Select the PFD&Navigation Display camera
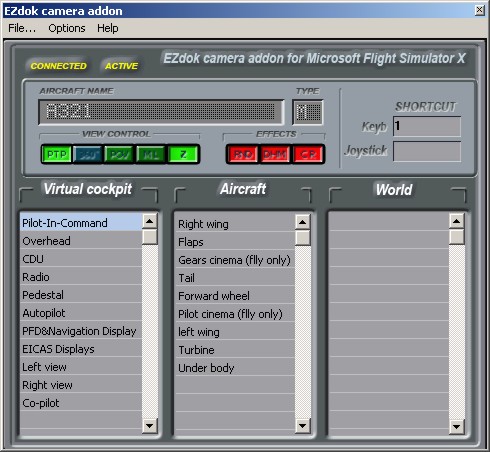490x452 pixels. [x=81, y=331]
